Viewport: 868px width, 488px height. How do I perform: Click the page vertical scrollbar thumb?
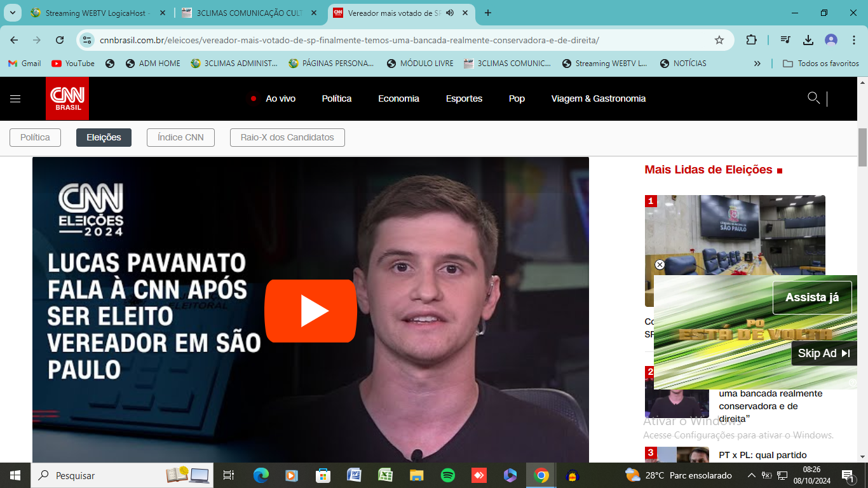(862, 147)
